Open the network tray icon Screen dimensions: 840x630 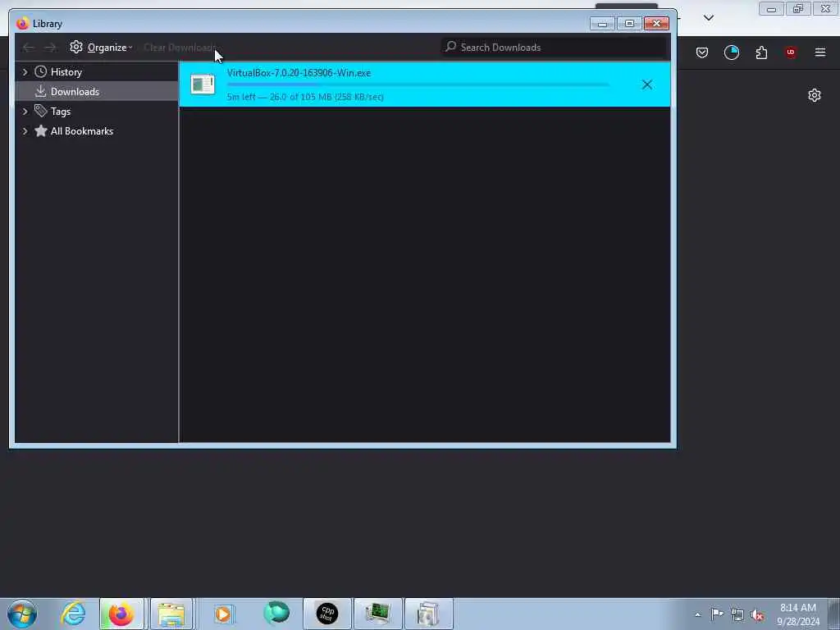coord(737,614)
